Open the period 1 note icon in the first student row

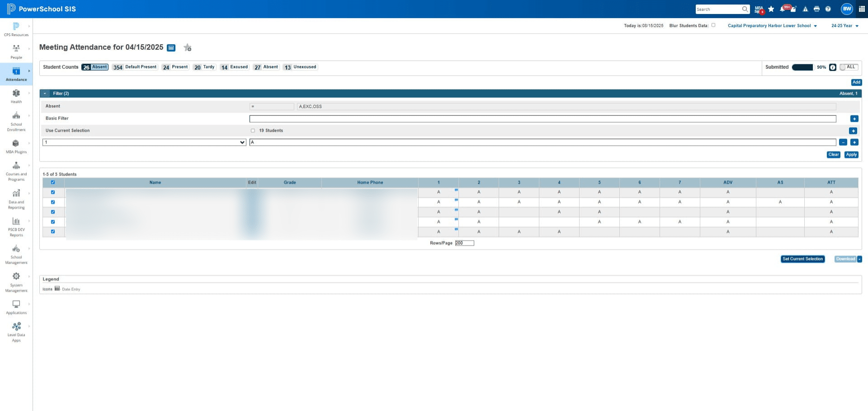pos(456,190)
